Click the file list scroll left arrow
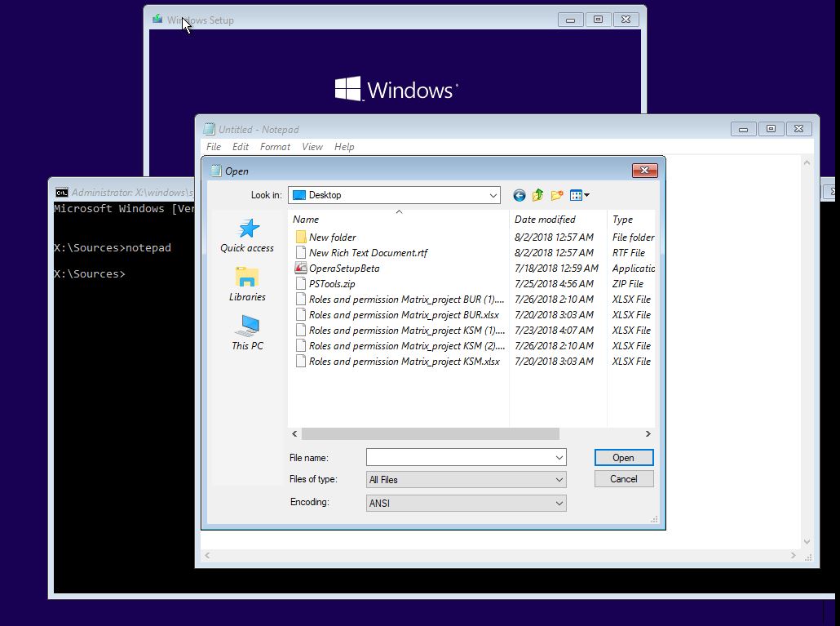This screenshot has width=840, height=626. [294, 433]
